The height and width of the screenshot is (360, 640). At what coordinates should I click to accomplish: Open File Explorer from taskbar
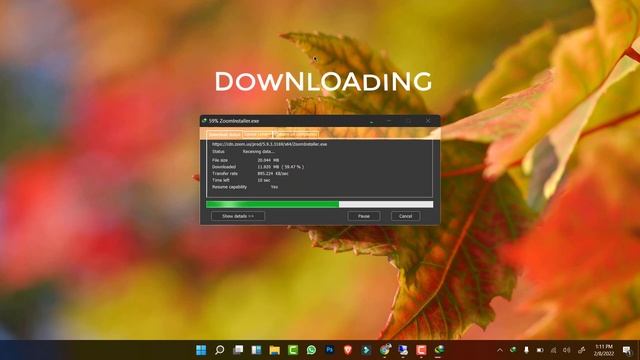coord(275,350)
